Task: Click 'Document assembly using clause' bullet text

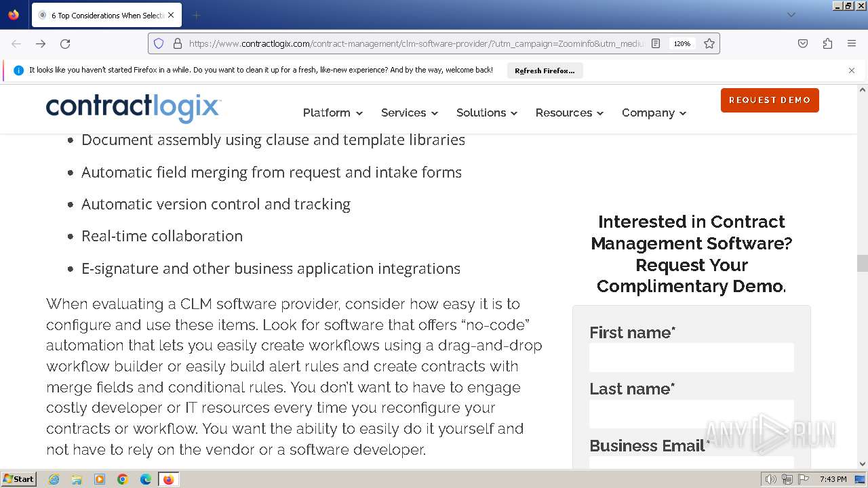Action: click(273, 140)
